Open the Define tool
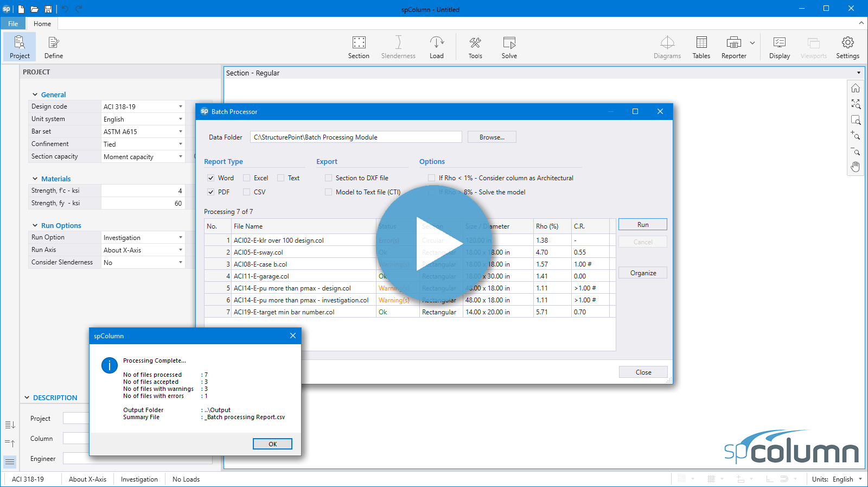Screen dimensions: 868x487 [54, 47]
